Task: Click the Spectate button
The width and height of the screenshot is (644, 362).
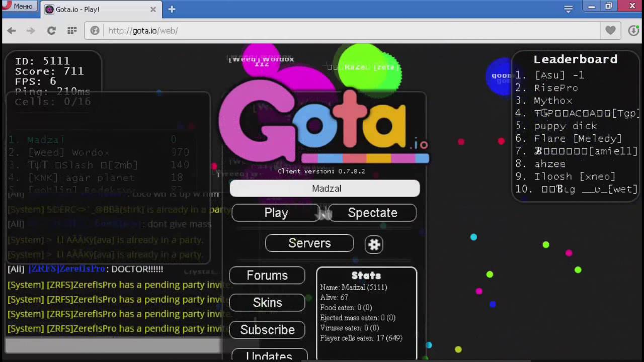Action: coord(372,213)
